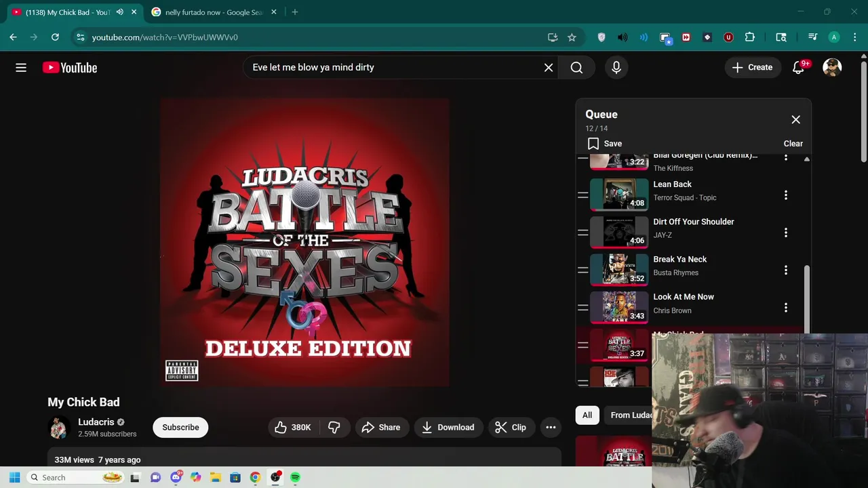This screenshot has height=488, width=868.
Task: Dislike the video
Action: coord(334,427)
